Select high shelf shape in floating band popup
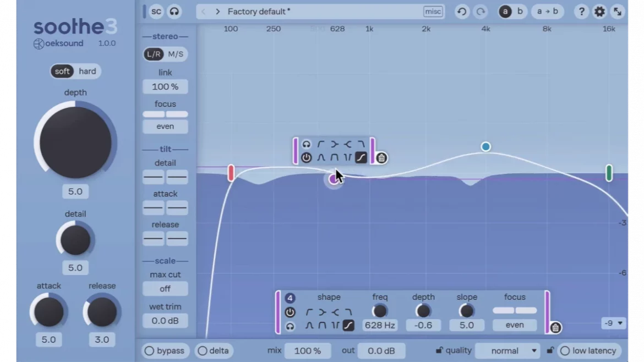The height and width of the screenshot is (362, 644). 348,144
